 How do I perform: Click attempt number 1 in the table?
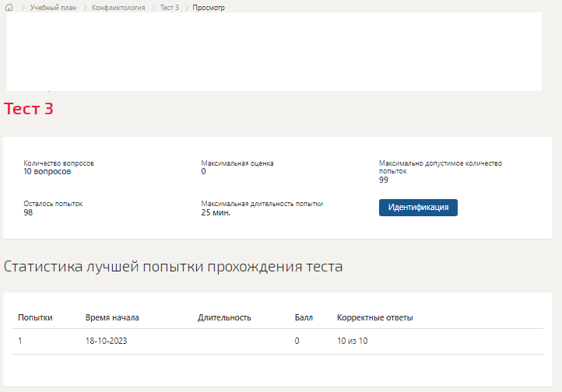tap(20, 341)
